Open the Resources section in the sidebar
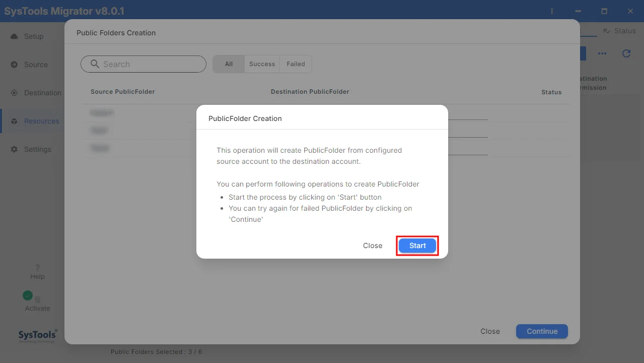 click(32, 121)
